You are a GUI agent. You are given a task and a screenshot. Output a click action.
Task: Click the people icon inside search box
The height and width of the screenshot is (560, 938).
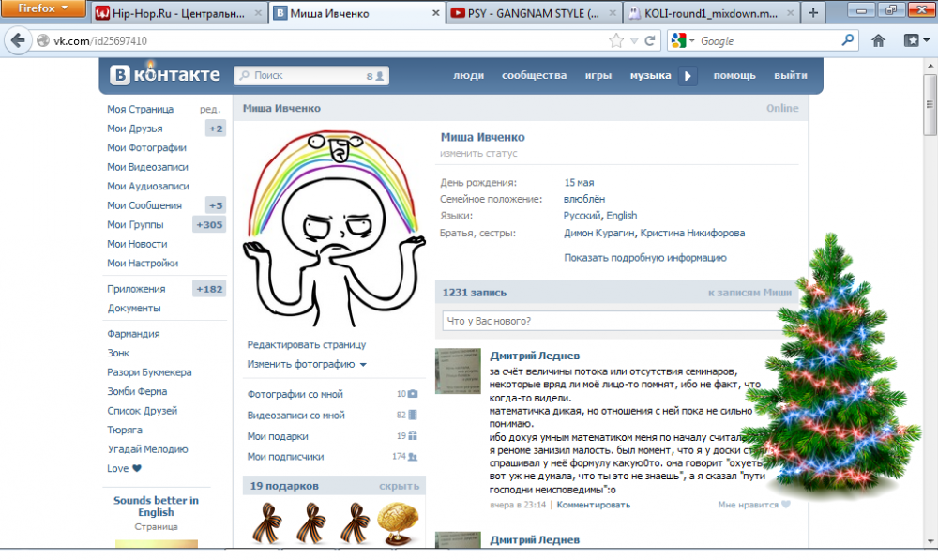[379, 76]
